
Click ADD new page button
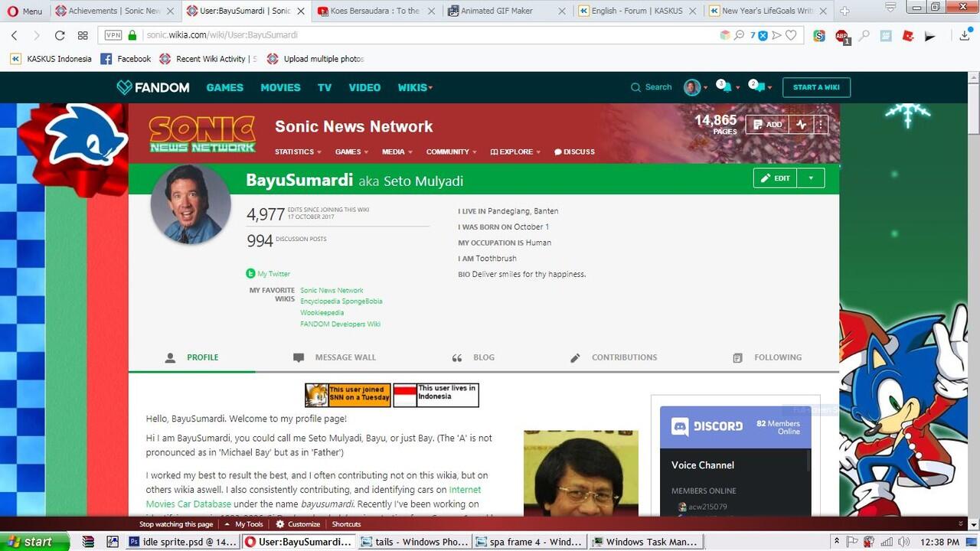(x=767, y=125)
